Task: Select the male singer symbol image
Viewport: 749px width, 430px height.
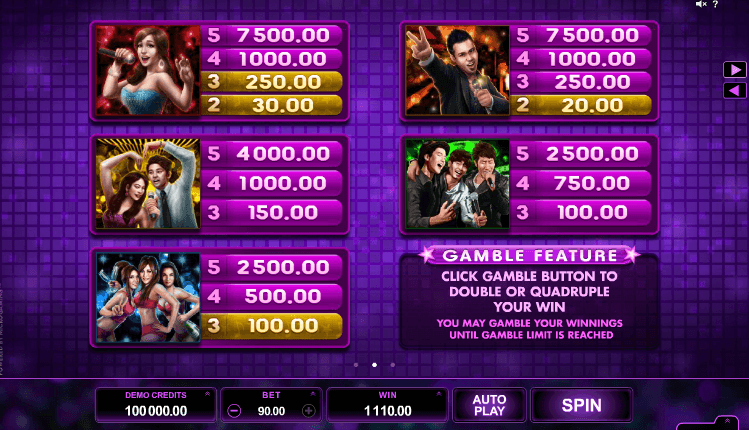Action: point(457,70)
